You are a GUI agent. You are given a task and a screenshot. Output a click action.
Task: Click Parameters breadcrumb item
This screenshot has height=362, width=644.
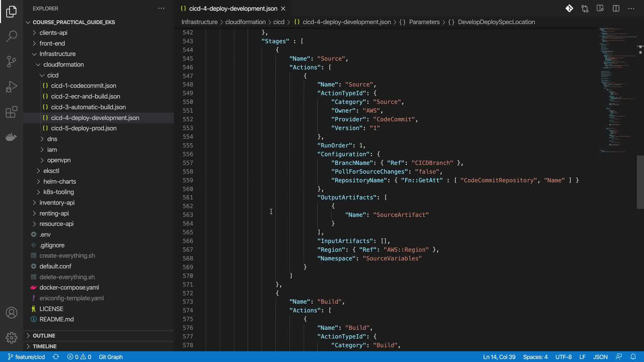[424, 22]
